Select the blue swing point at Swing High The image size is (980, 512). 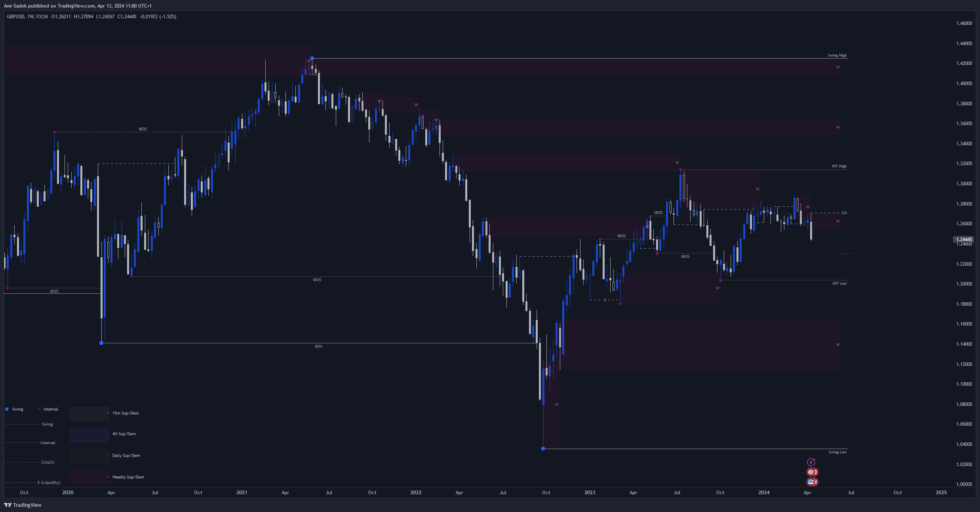tap(312, 58)
